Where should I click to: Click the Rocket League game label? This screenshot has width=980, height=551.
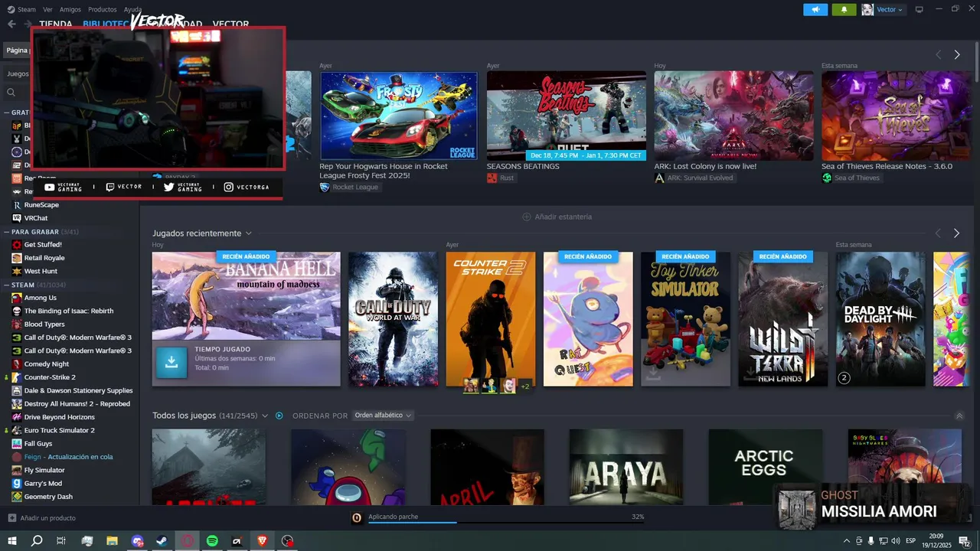(355, 187)
